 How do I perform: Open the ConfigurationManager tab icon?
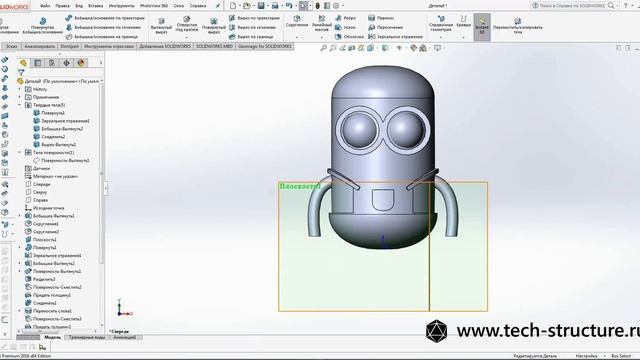[x=52, y=63]
